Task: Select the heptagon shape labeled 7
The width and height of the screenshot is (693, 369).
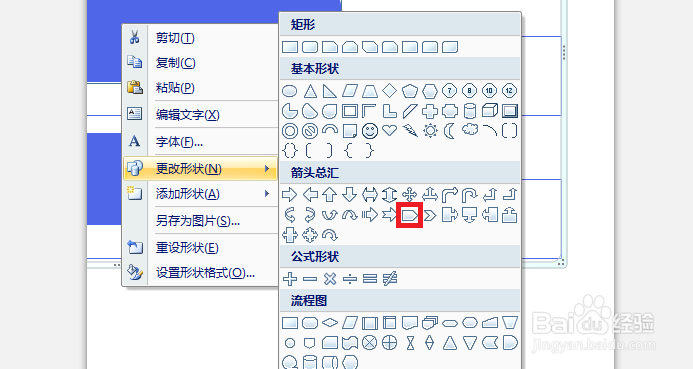Action: pyautogui.click(x=449, y=91)
